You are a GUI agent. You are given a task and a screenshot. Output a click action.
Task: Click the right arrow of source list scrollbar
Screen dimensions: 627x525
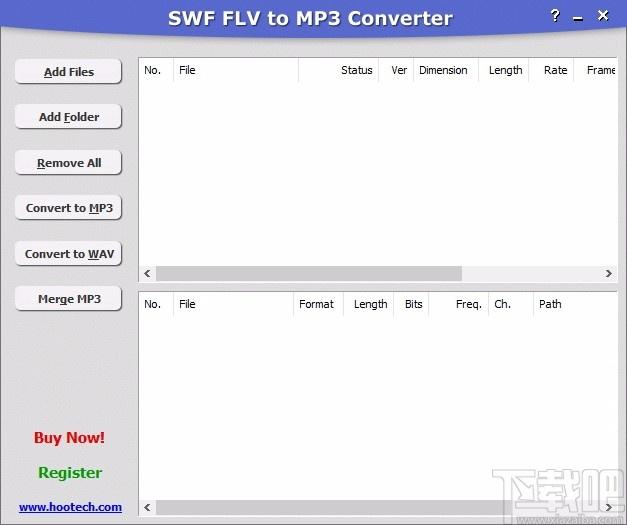tap(609, 273)
